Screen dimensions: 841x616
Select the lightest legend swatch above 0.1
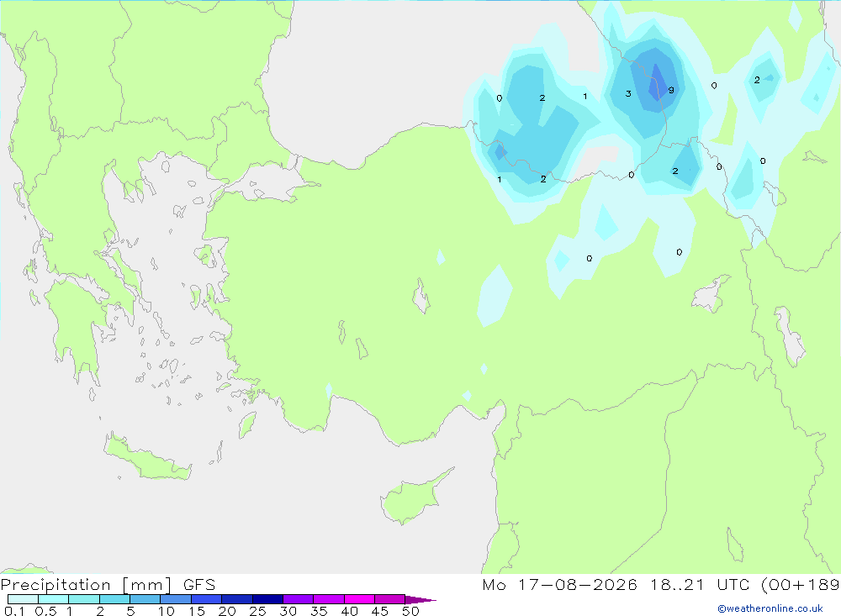point(23,599)
